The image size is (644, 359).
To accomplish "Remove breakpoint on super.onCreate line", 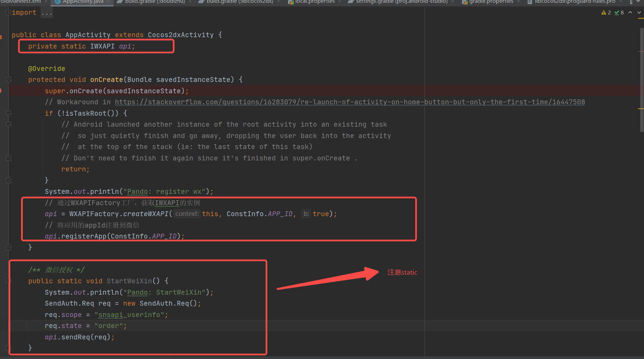I will tap(1, 91).
